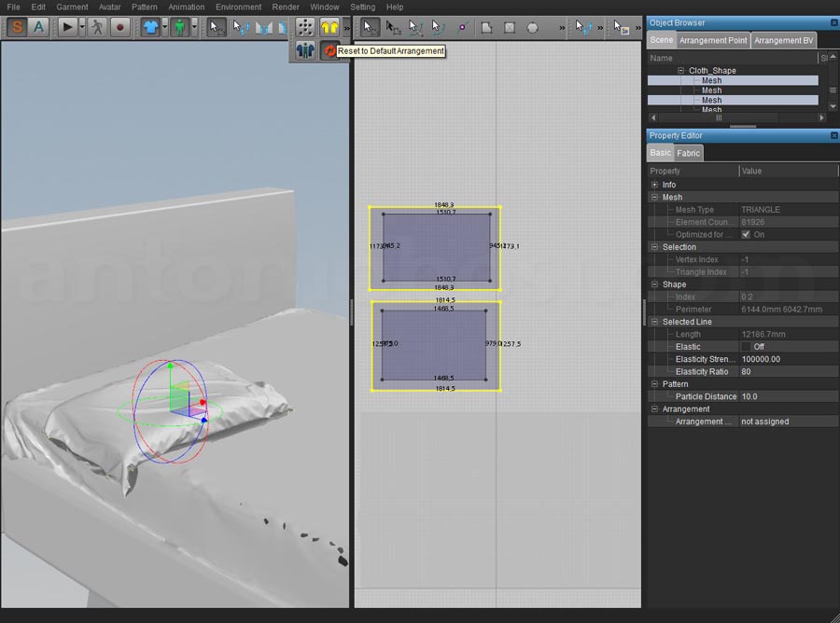Switch to the Fabric tab
Screen dimensions: 840x623
click(688, 153)
